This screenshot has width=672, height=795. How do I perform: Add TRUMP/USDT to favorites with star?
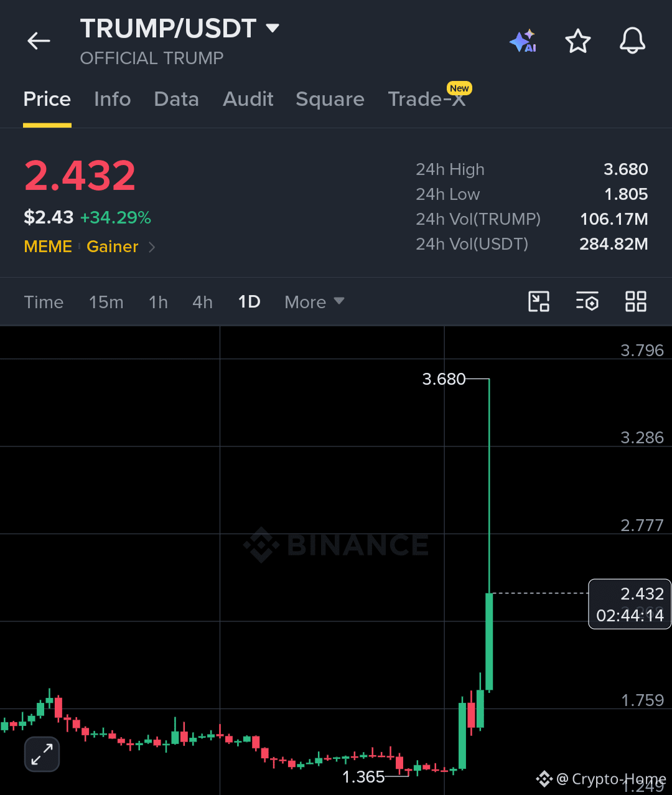point(577,41)
